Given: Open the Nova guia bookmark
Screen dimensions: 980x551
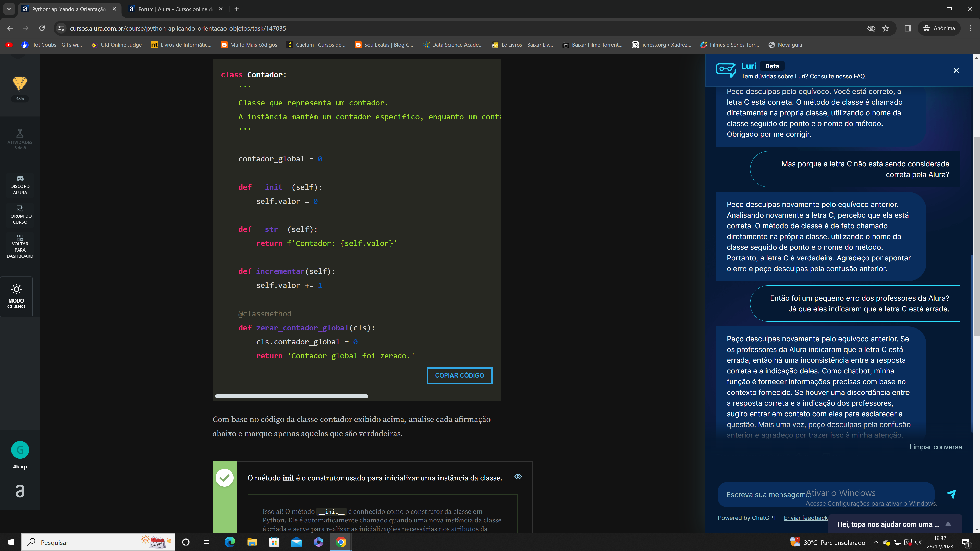Looking at the screenshot, I should click(785, 45).
